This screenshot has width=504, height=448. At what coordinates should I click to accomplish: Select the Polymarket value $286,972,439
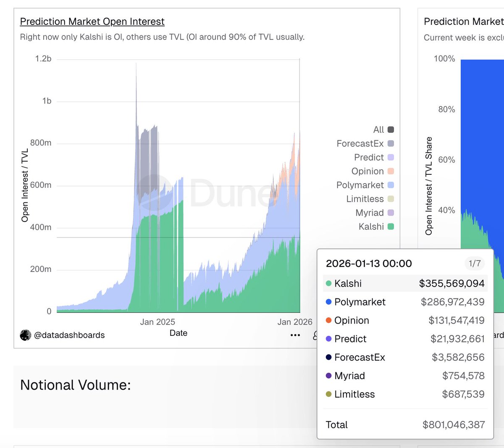(452, 302)
